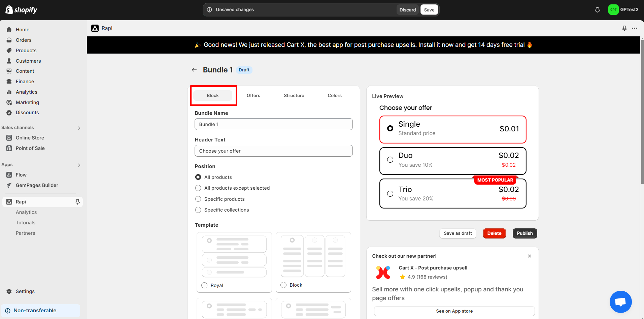
Task: Open Analytics via the bar chart icon
Action: (x=9, y=92)
